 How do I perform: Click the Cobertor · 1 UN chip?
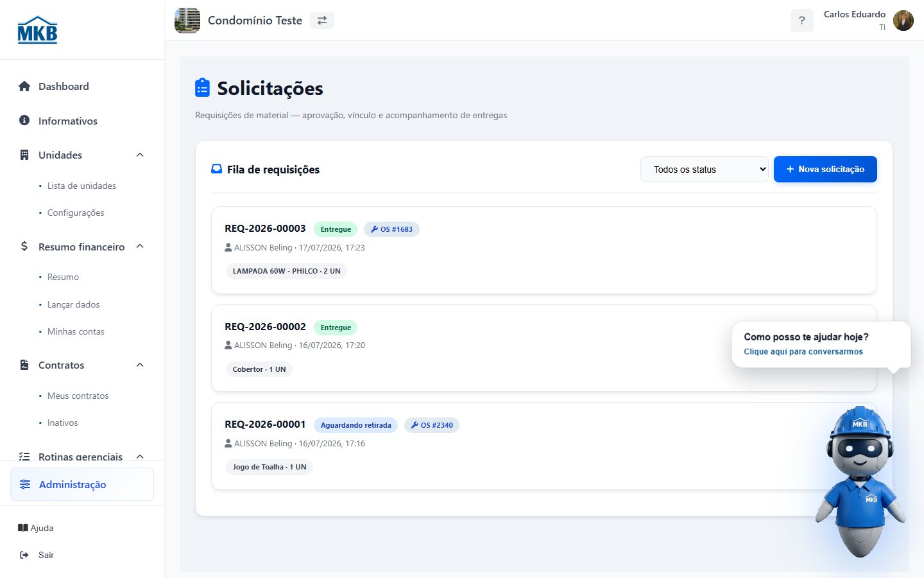click(x=259, y=369)
